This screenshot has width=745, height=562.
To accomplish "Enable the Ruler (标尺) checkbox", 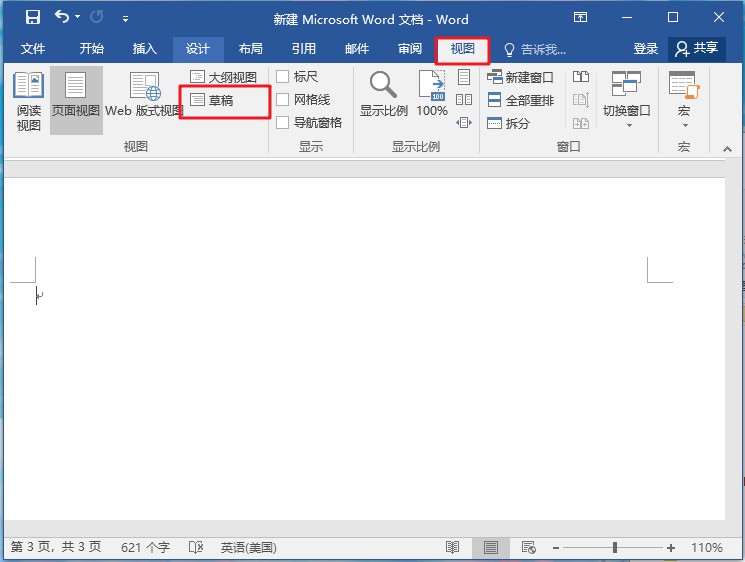I will coord(283,77).
